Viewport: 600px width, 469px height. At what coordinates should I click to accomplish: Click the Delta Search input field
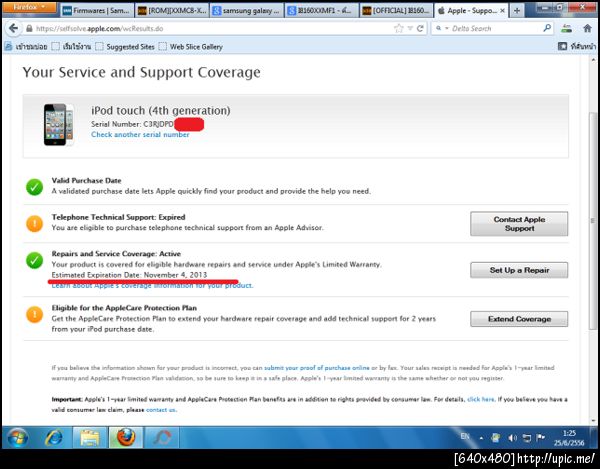pyautogui.click(x=496, y=28)
